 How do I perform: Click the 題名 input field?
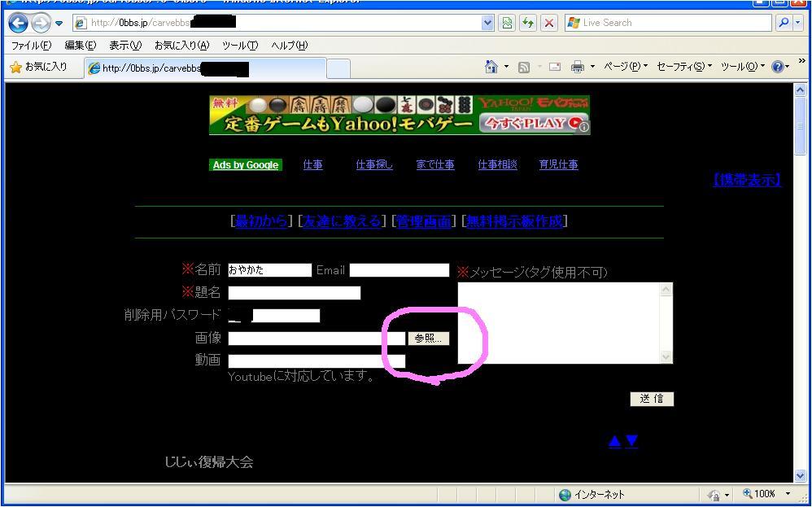[x=294, y=293]
